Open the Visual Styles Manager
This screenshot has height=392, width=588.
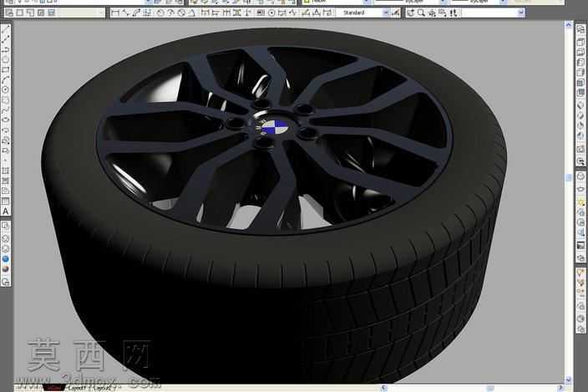[6, 282]
